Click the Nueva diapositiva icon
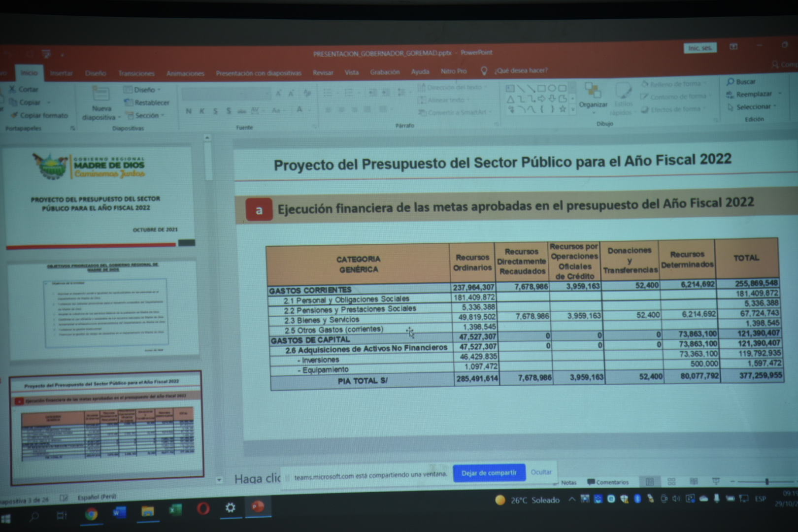 pyautogui.click(x=101, y=94)
